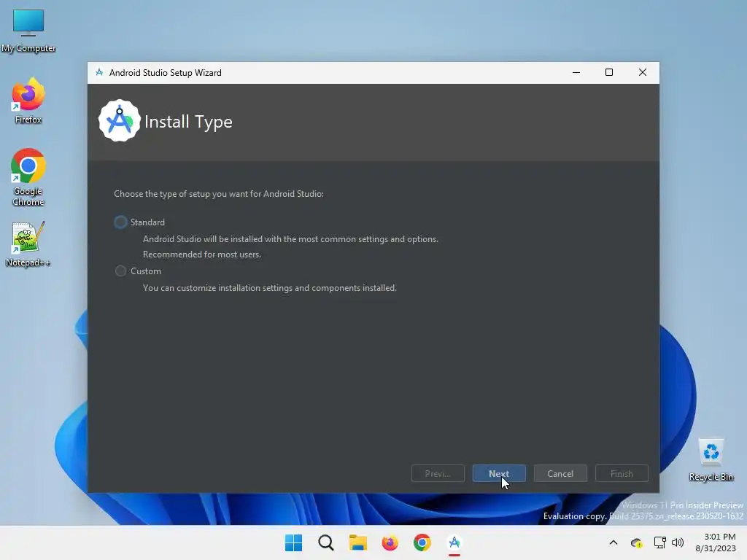Select the Google Chrome desktop shortcut
The width and height of the screenshot is (747, 560).
tap(28, 177)
